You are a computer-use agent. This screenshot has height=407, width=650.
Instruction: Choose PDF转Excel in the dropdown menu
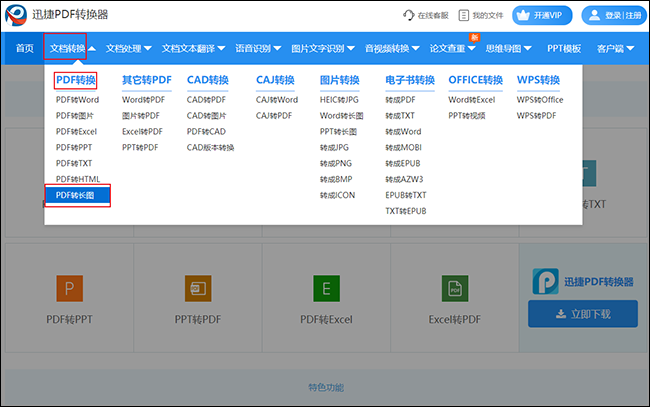[x=76, y=131]
